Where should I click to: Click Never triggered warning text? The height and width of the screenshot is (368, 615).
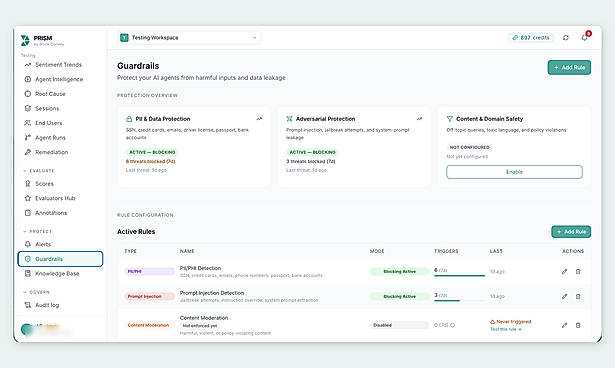513,322
